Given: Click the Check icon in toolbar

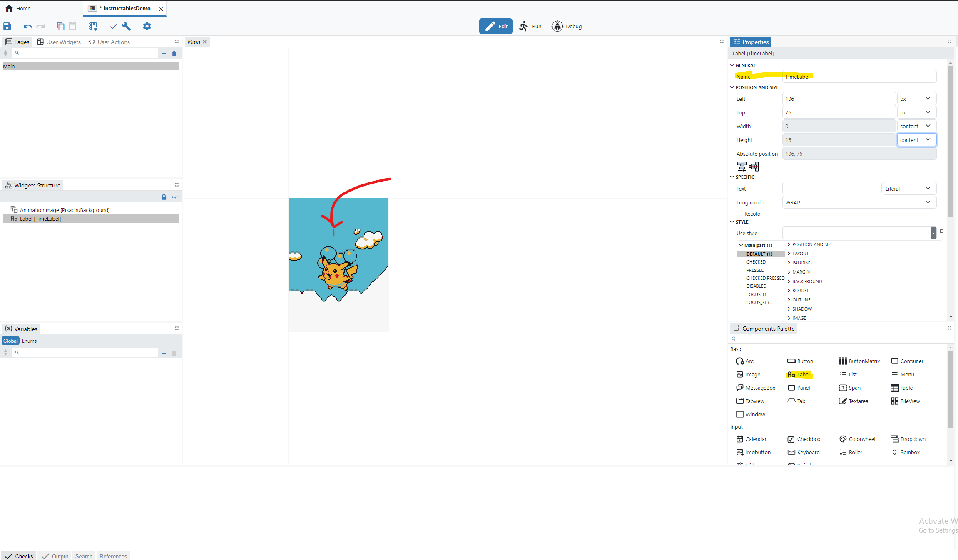Looking at the screenshot, I should point(113,26).
